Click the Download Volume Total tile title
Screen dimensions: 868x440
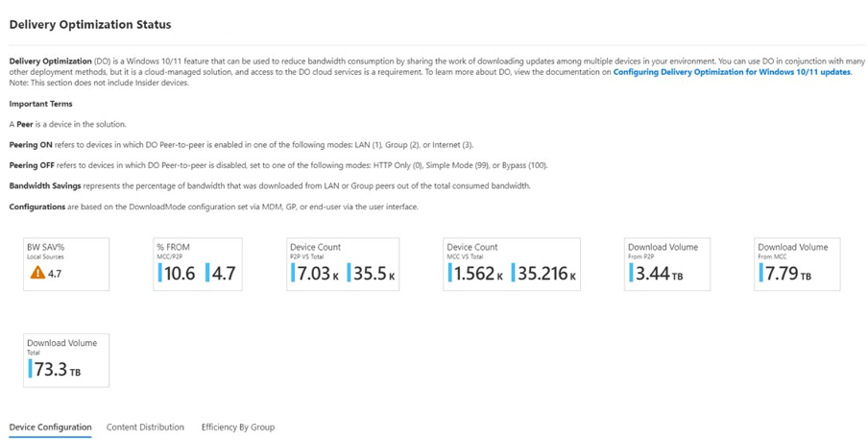click(61, 343)
